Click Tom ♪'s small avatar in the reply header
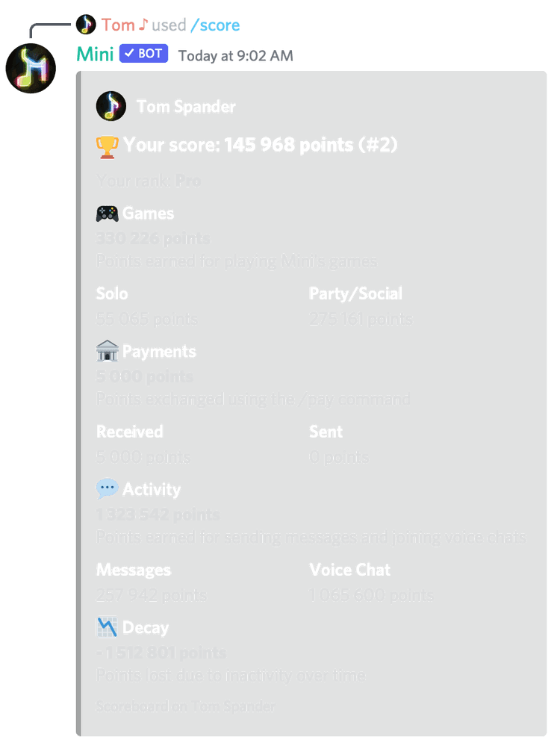 [x=87, y=24]
